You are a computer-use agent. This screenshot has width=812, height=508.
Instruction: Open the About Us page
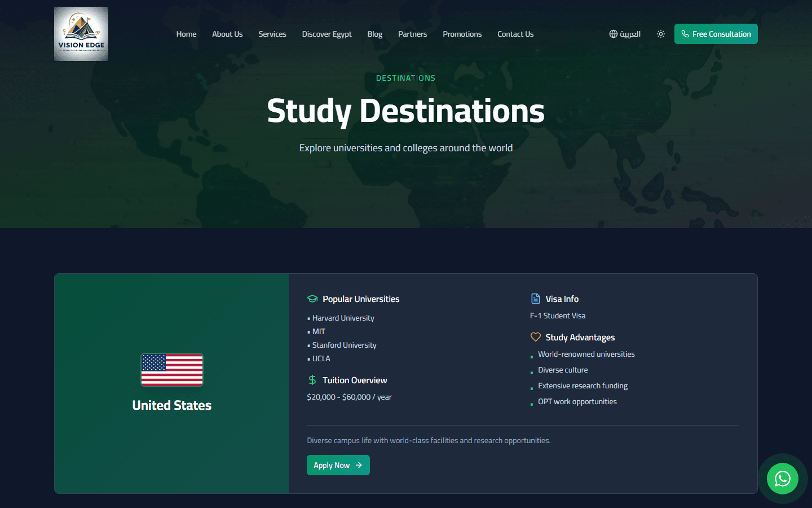[x=227, y=34]
